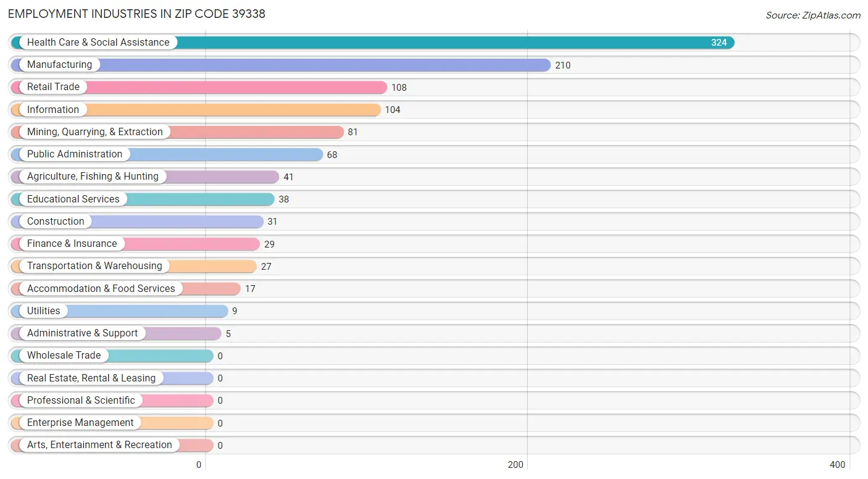Select Finance & Insurance label
Image resolution: width=868 pixels, height=479 pixels.
(72, 244)
